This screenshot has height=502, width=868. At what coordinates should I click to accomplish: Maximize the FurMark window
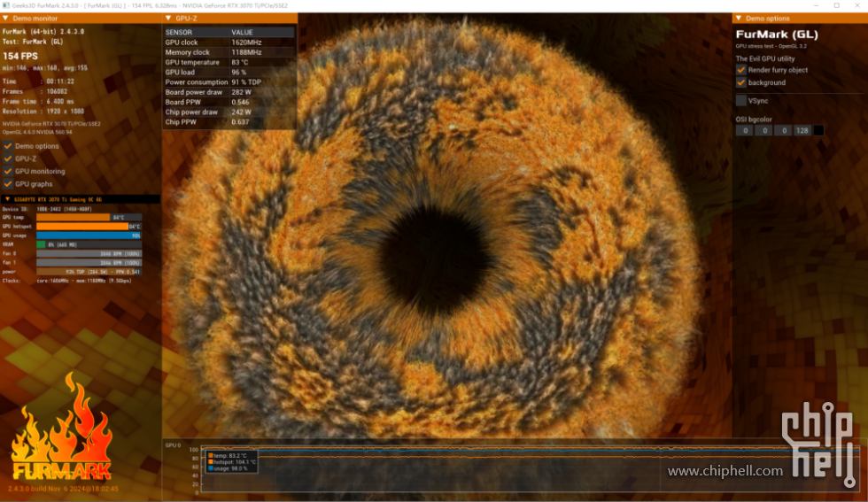[836, 5]
